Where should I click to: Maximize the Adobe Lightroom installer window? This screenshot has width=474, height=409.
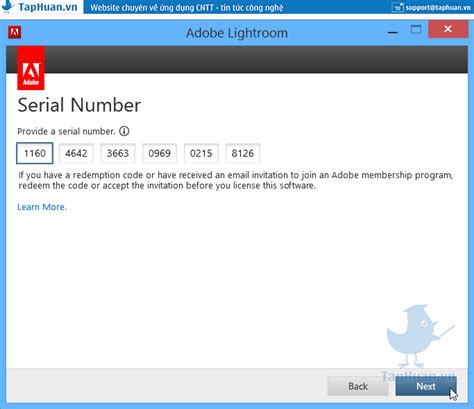pos(416,30)
